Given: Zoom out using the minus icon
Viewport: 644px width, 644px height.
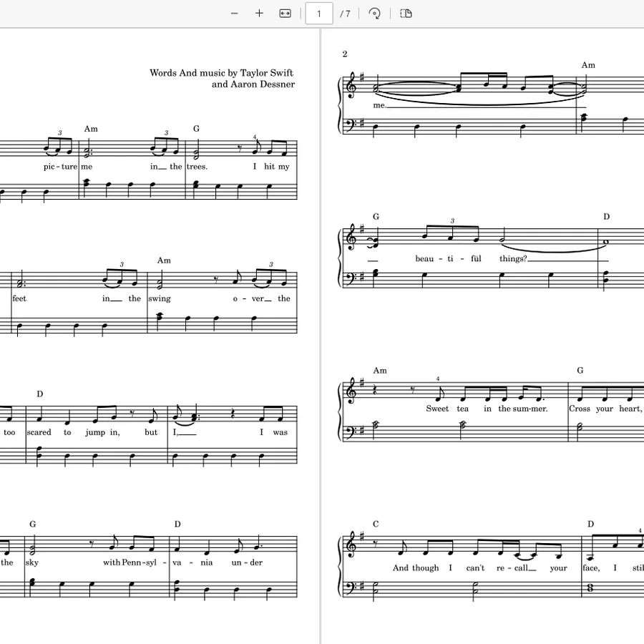Looking at the screenshot, I should tap(235, 14).
